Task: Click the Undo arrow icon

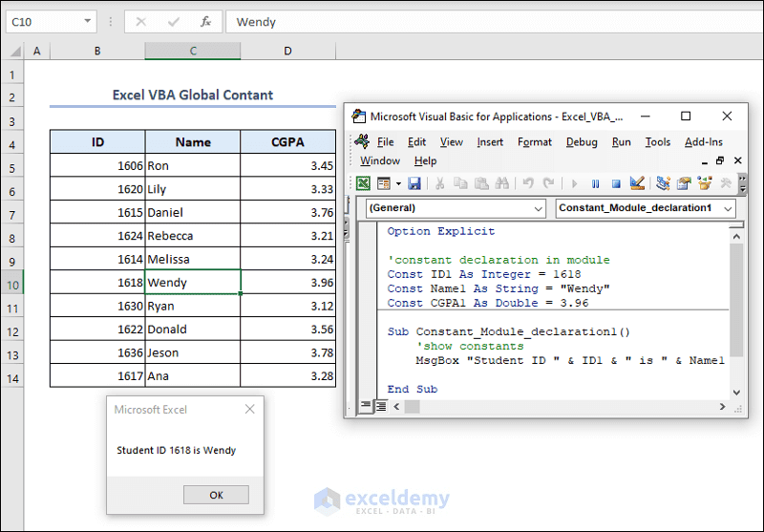Action: 528,183
